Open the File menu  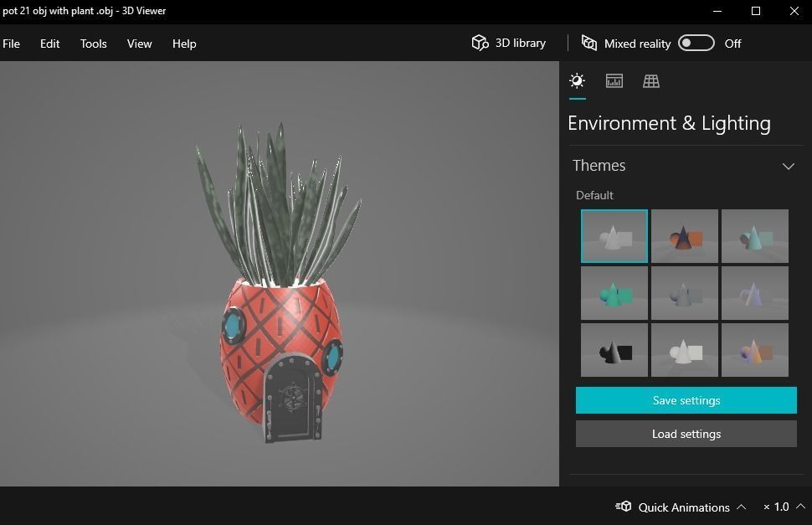click(x=12, y=44)
